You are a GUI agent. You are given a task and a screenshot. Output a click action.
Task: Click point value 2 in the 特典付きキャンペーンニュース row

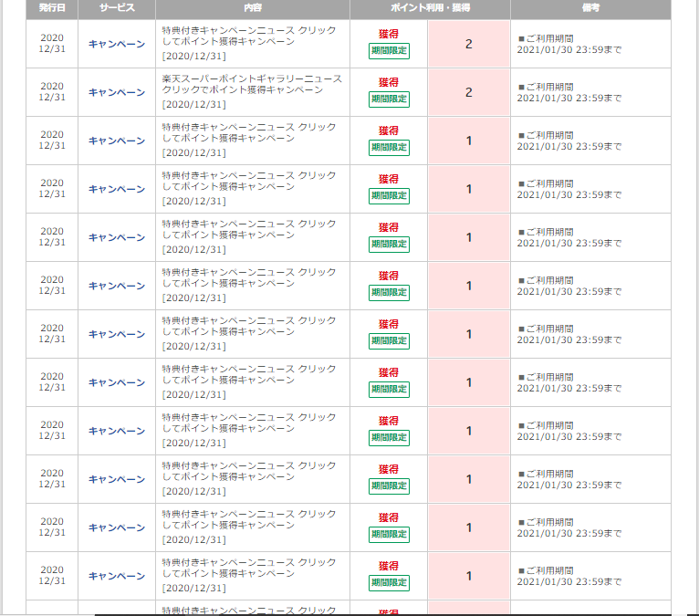[468, 44]
